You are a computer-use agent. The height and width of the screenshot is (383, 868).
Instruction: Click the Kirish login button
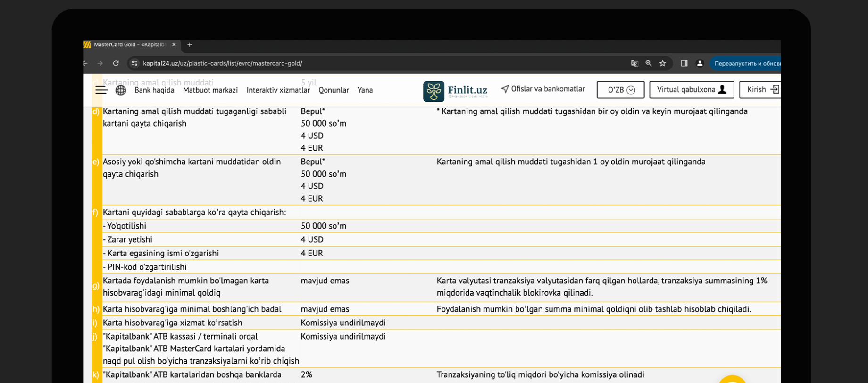tap(760, 90)
